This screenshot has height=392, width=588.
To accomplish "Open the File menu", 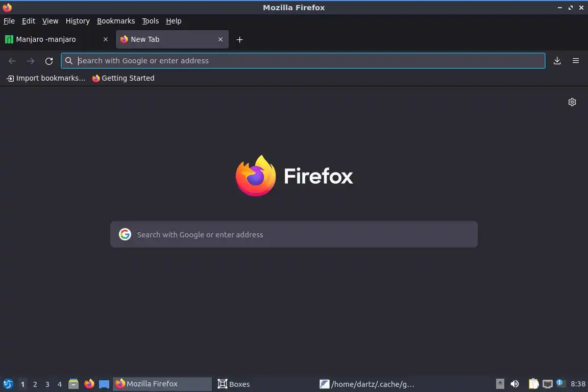I will 9,21.
